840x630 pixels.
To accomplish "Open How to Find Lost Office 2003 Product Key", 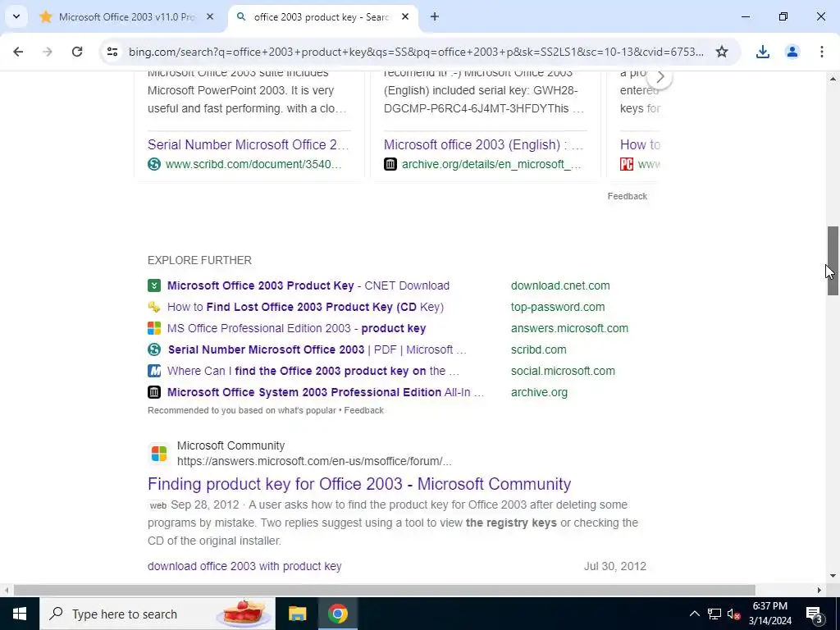I will pyautogui.click(x=305, y=307).
